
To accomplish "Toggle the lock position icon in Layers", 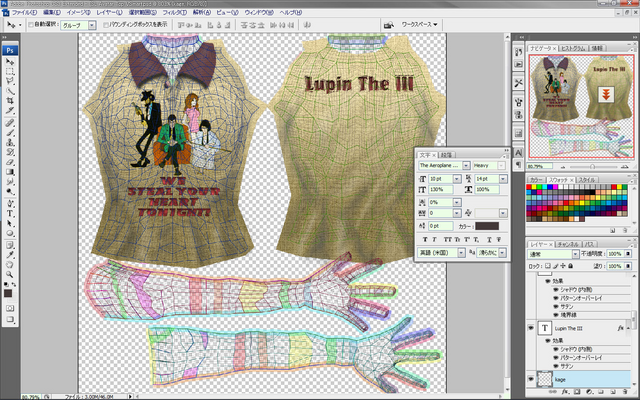I will [563, 266].
